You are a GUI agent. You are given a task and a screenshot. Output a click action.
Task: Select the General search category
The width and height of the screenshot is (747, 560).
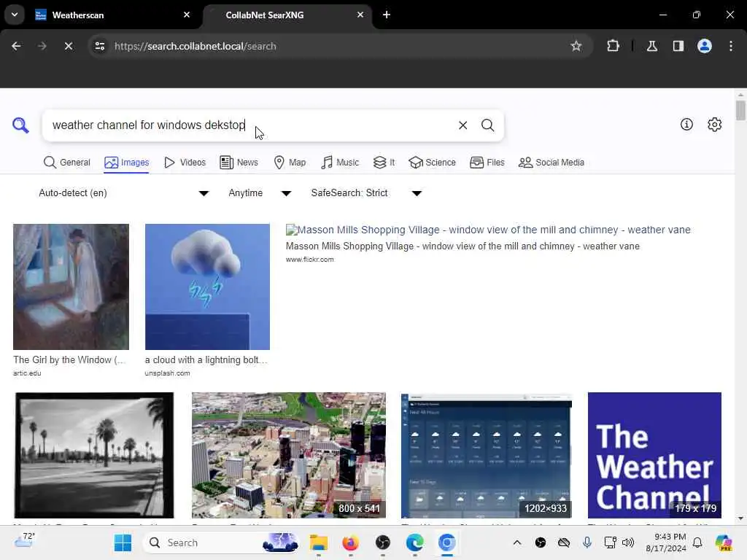coord(66,163)
